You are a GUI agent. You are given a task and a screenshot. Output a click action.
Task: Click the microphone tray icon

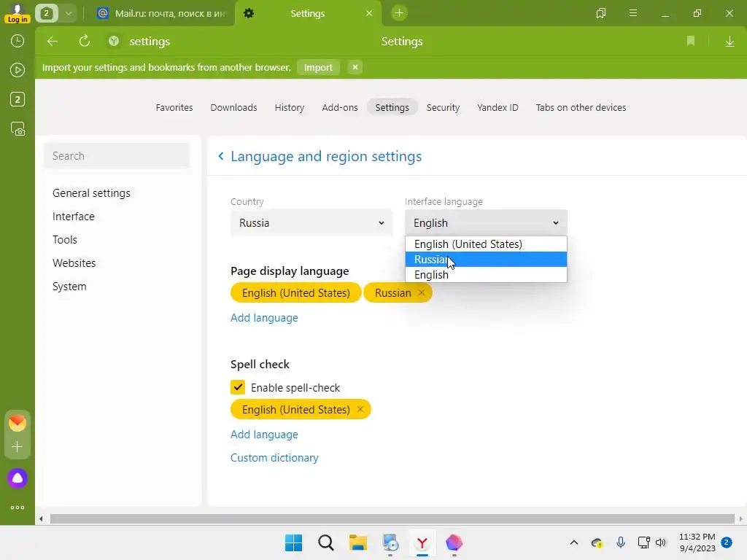(620, 542)
